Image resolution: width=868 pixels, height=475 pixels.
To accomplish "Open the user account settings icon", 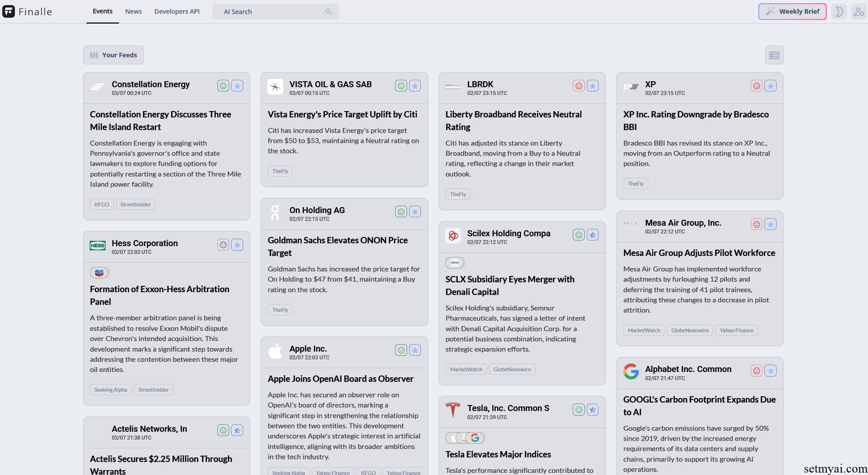I will [x=859, y=12].
